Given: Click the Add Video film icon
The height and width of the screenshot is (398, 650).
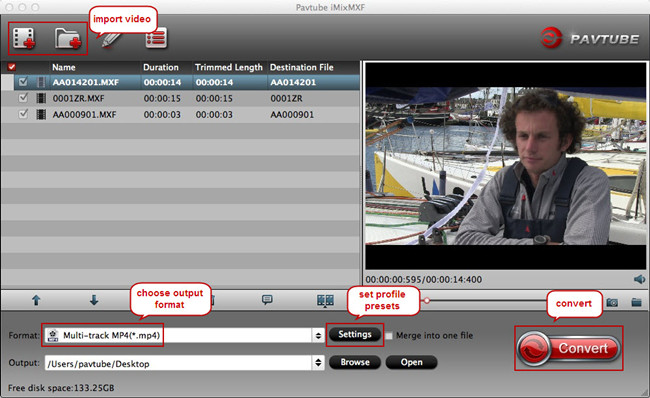Looking at the screenshot, I should 24,38.
